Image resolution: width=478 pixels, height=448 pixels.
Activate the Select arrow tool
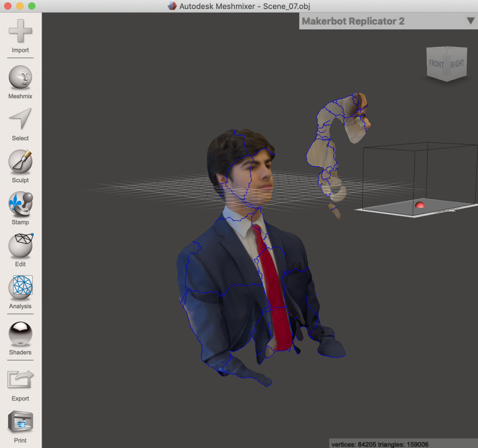point(20,119)
